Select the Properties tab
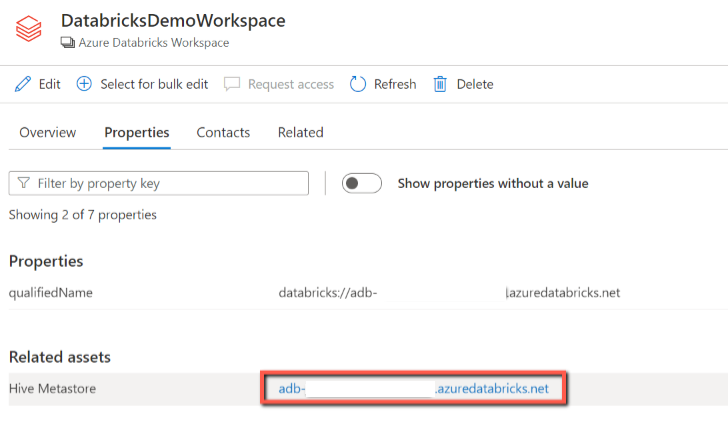728x425 pixels. pos(137,132)
